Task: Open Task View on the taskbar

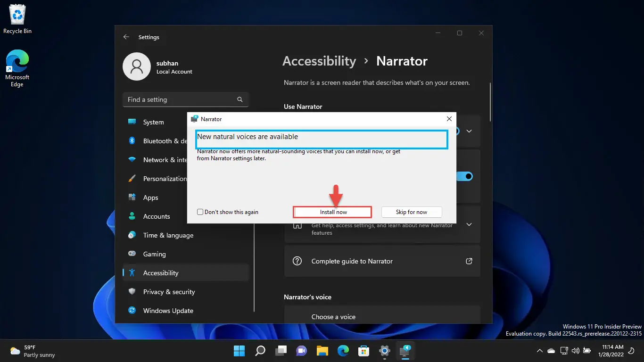Action: point(281,351)
